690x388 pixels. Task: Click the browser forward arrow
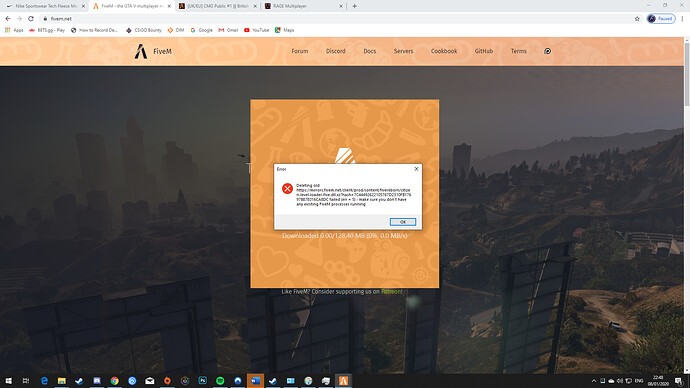(x=19, y=18)
